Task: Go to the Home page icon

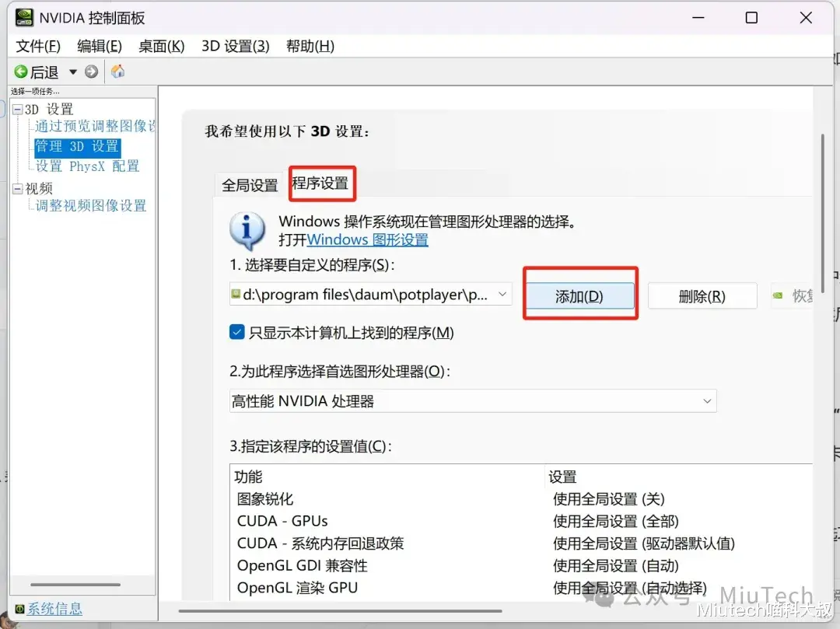Action: (x=118, y=72)
